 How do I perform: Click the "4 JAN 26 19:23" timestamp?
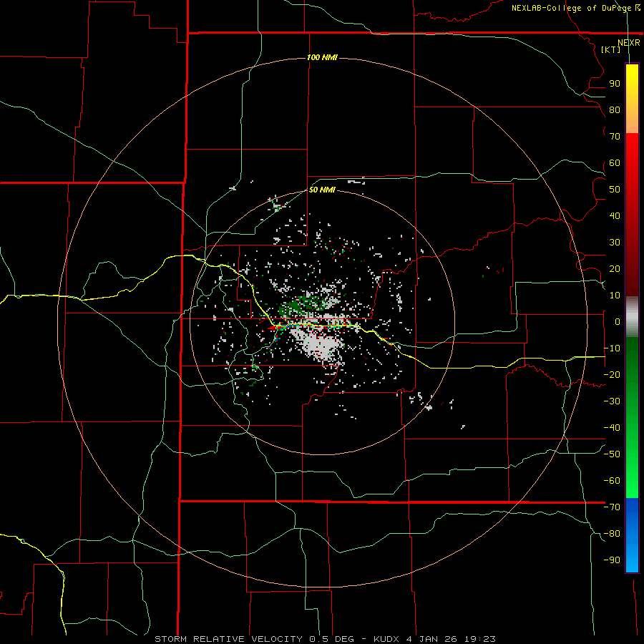pos(451,639)
